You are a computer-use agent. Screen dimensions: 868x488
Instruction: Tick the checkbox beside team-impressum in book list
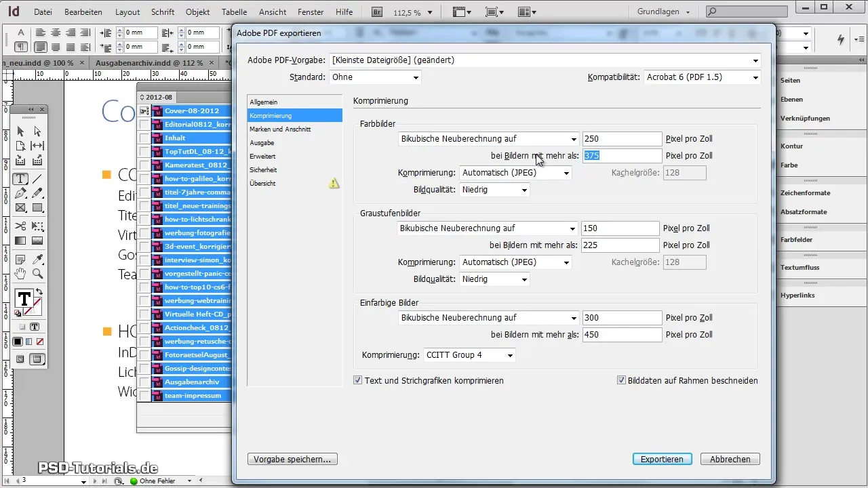[x=144, y=396]
